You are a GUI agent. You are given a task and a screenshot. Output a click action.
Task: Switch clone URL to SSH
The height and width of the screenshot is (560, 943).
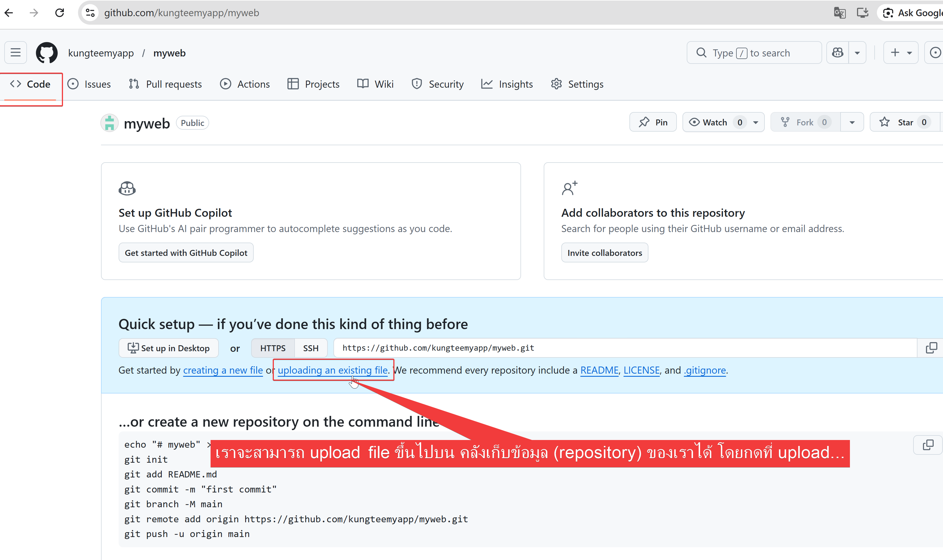click(x=311, y=348)
